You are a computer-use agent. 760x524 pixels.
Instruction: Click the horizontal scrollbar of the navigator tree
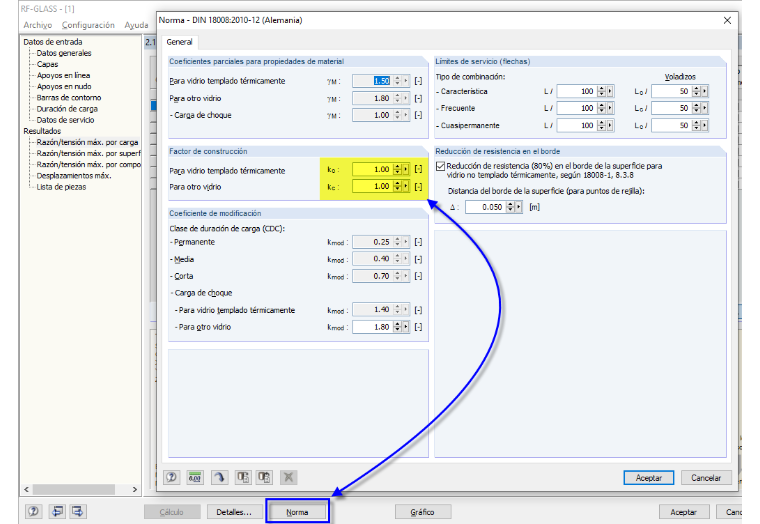74,490
